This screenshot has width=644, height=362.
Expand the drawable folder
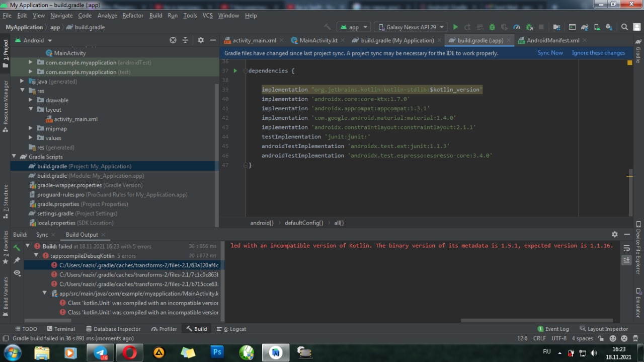pos(31,100)
